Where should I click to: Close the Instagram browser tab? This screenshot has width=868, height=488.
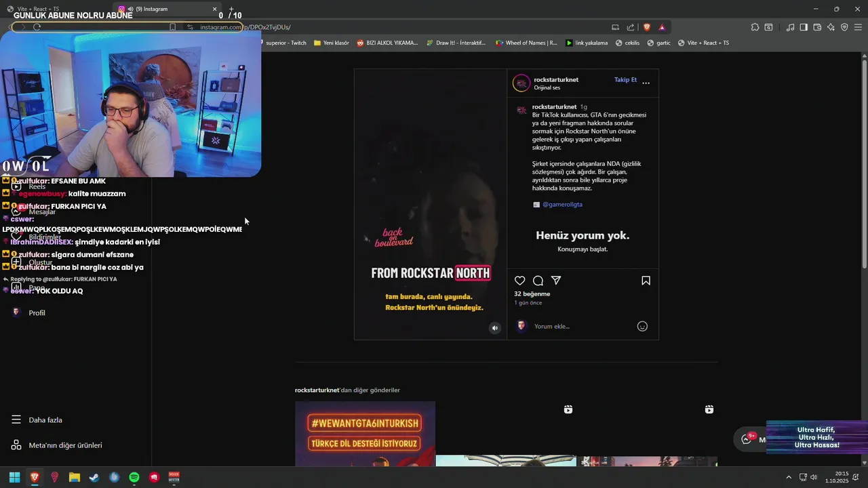point(214,9)
